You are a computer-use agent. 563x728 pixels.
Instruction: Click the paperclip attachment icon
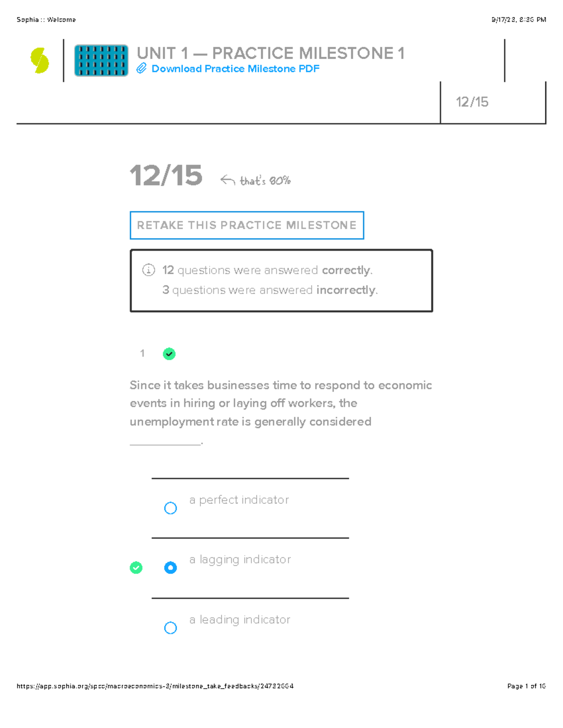pos(141,68)
